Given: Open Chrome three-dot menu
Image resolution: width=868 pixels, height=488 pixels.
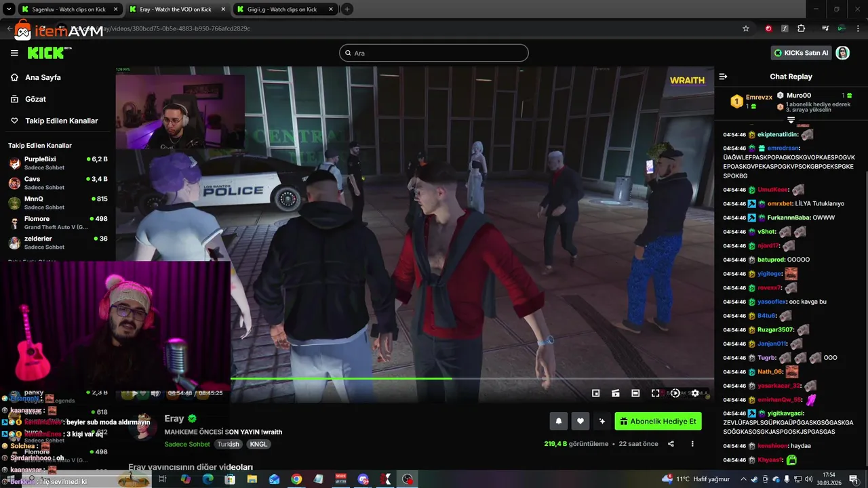Looking at the screenshot, I should (857, 28).
